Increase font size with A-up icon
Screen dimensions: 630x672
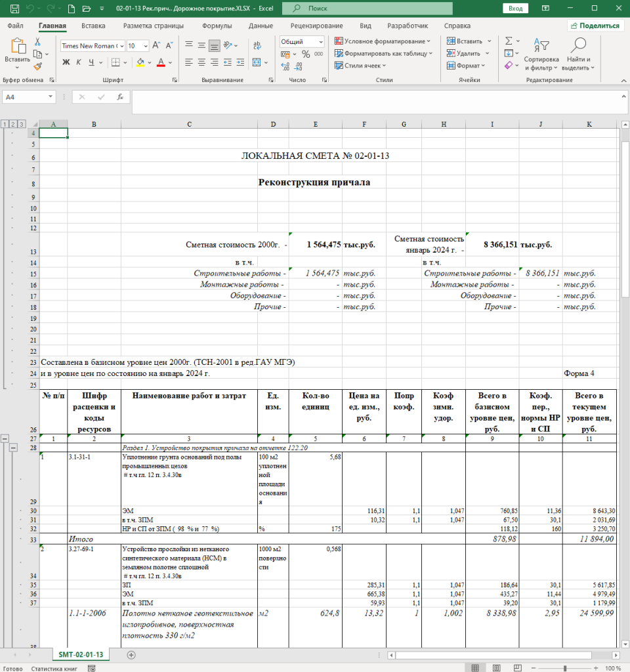click(156, 45)
